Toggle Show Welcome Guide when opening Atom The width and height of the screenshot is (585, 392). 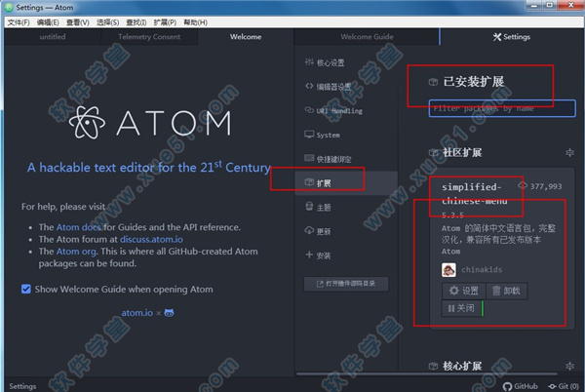26,289
